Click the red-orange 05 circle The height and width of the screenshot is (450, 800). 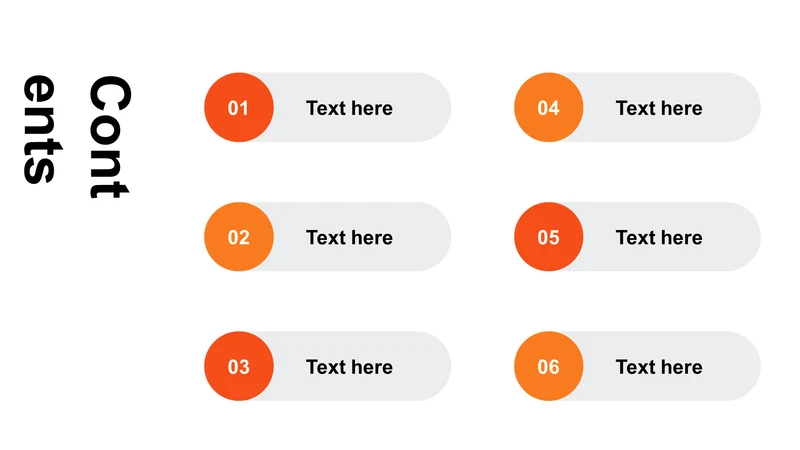tap(548, 237)
